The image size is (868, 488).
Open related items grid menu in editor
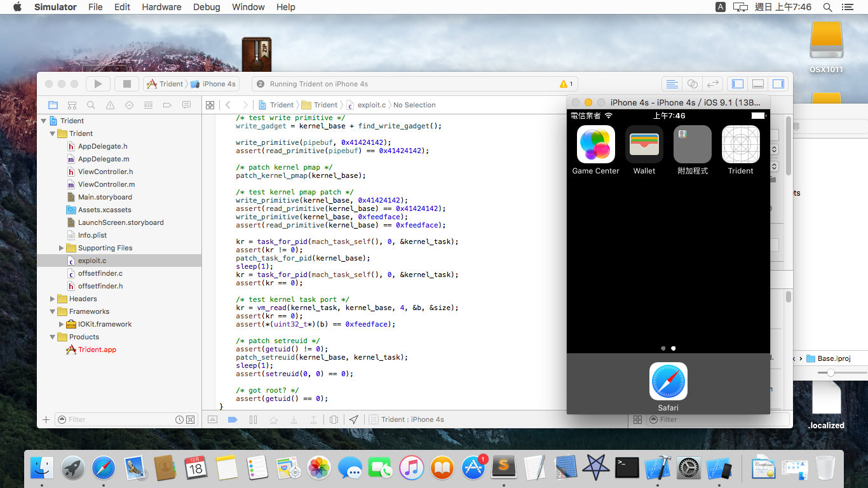point(210,105)
